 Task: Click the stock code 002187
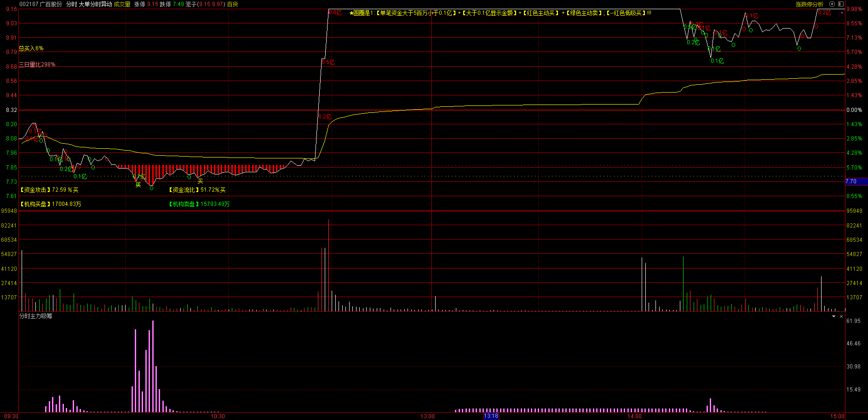29,4
